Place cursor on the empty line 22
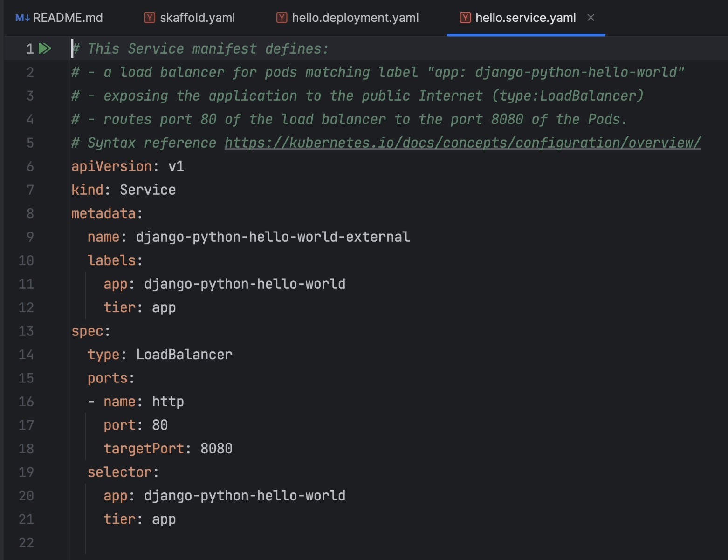The height and width of the screenshot is (560, 728). coord(186,543)
